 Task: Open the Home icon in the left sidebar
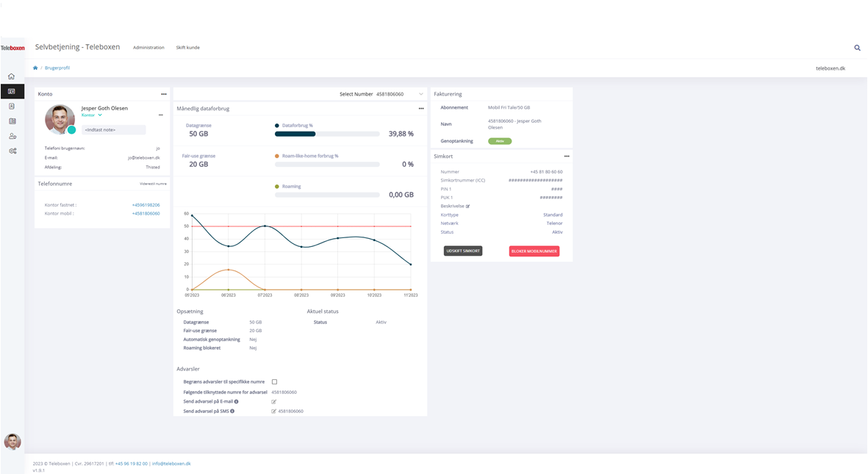coord(12,76)
